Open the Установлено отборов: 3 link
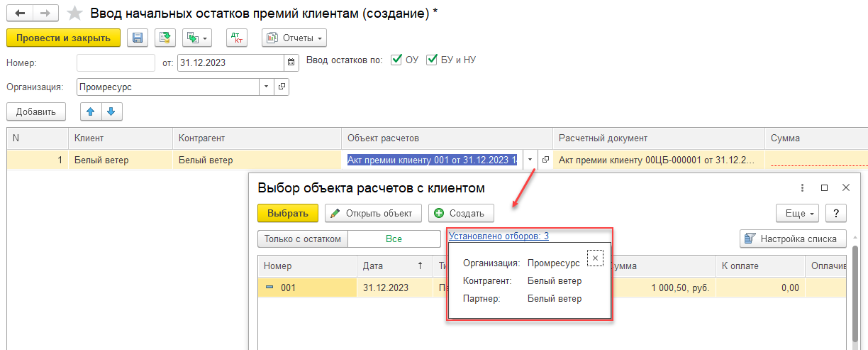Viewport: 868px width, 350px height. tap(499, 236)
